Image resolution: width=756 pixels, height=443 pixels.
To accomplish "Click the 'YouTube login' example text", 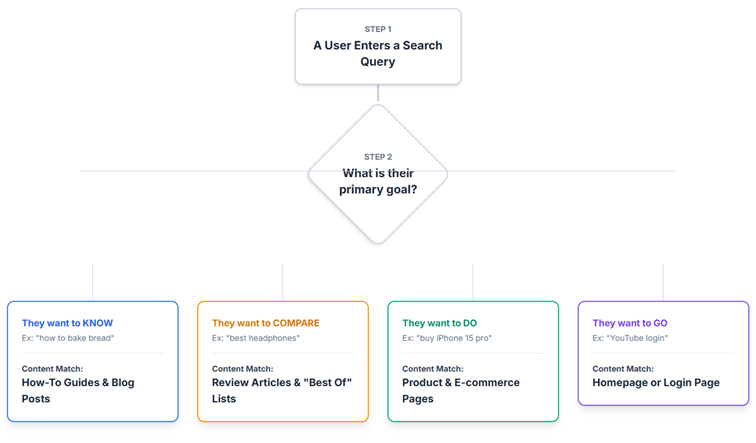I will (x=630, y=338).
